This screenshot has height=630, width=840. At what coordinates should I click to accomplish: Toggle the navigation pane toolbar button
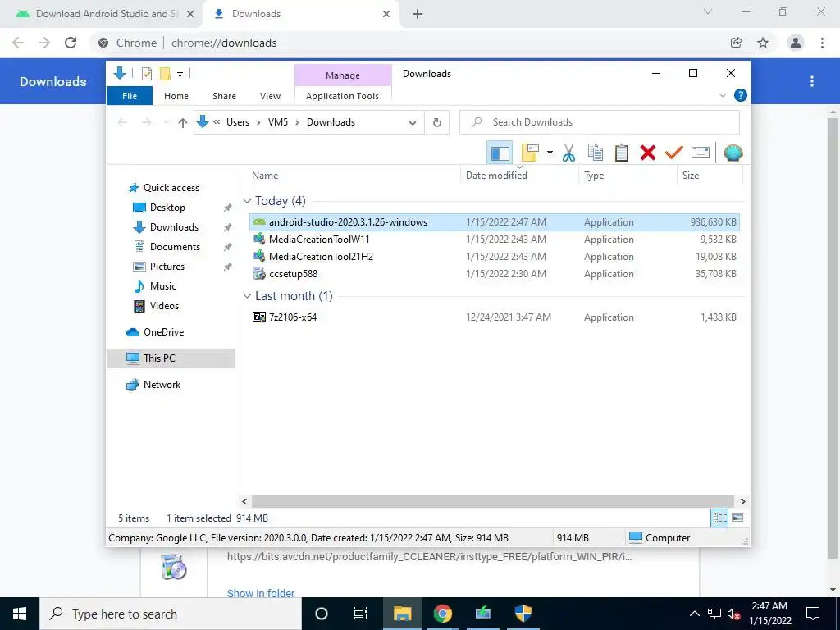point(500,153)
